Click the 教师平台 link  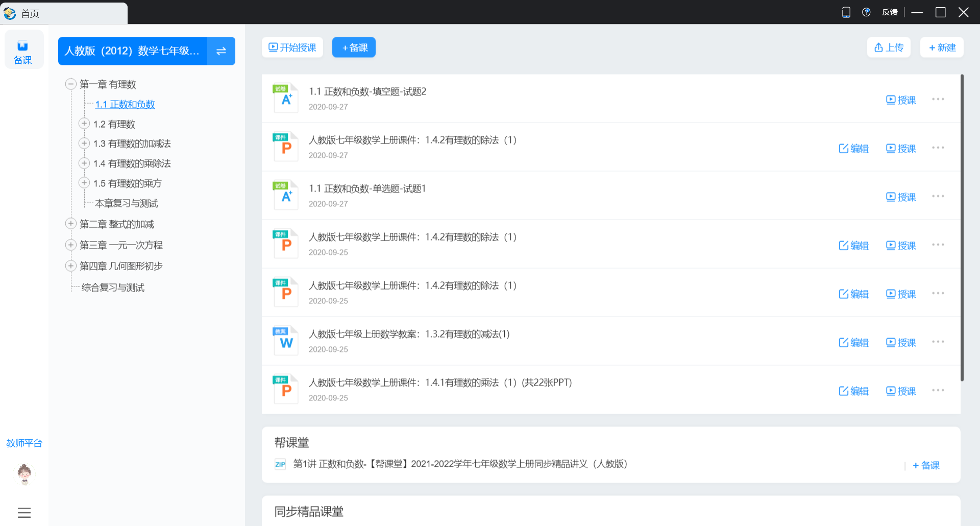coord(24,443)
